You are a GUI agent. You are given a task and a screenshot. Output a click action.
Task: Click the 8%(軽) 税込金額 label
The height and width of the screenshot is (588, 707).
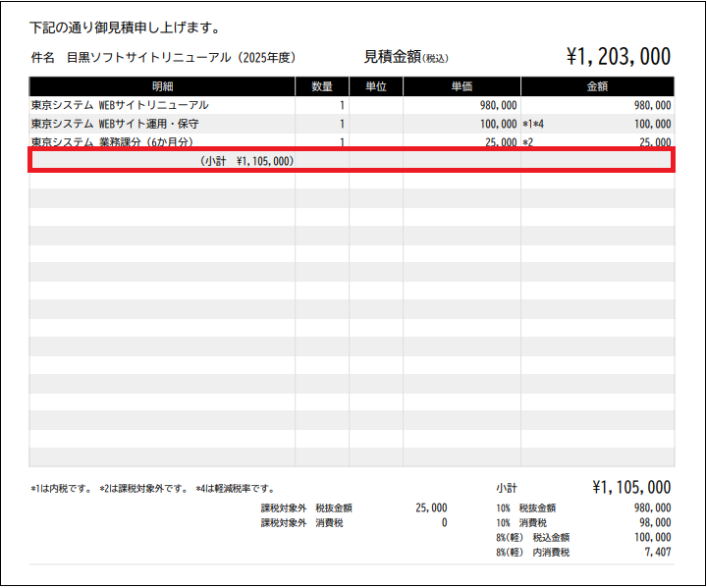pyautogui.click(x=532, y=538)
